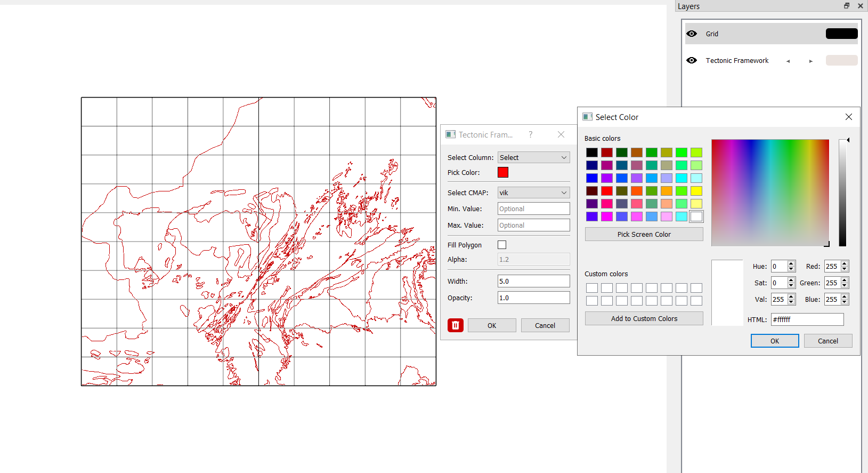Click the Grid layer black color swatch
The image size is (868, 473).
coord(841,34)
